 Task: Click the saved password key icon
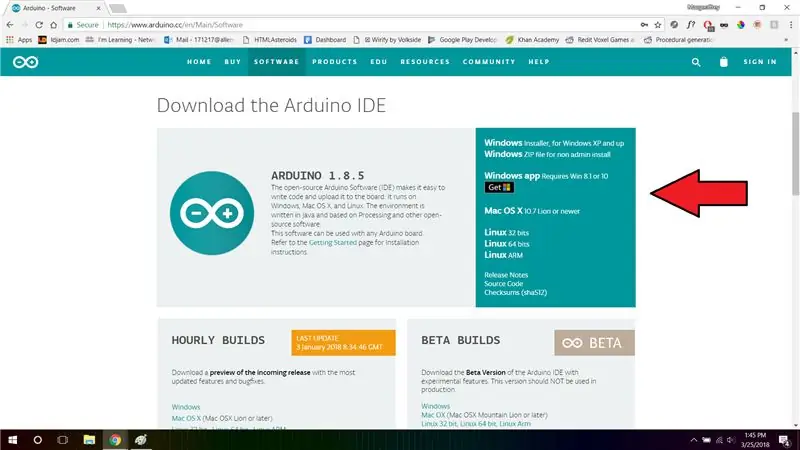(644, 24)
